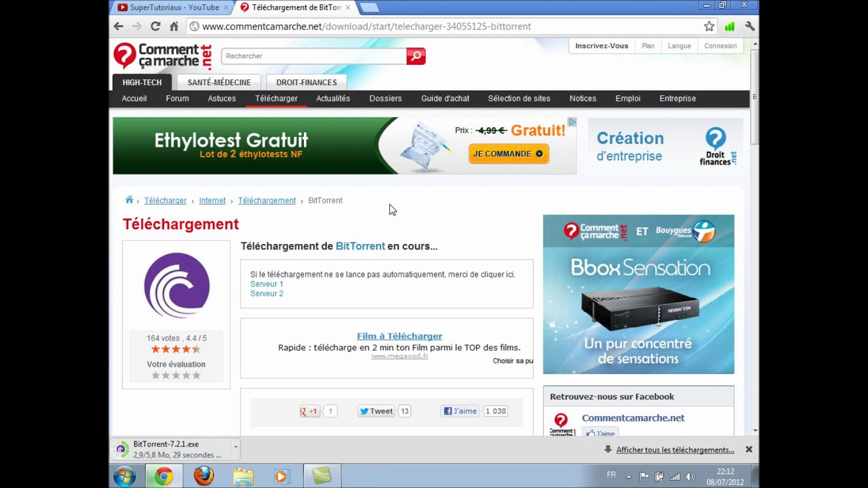Click FR language indicator in tray
This screenshot has height=488, width=868.
click(611, 475)
